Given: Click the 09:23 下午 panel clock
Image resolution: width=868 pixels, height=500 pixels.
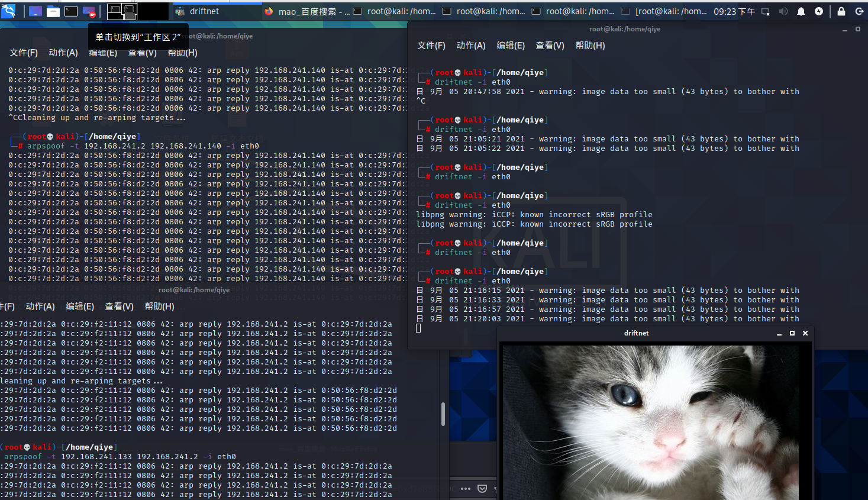Looking at the screenshot, I should [734, 11].
